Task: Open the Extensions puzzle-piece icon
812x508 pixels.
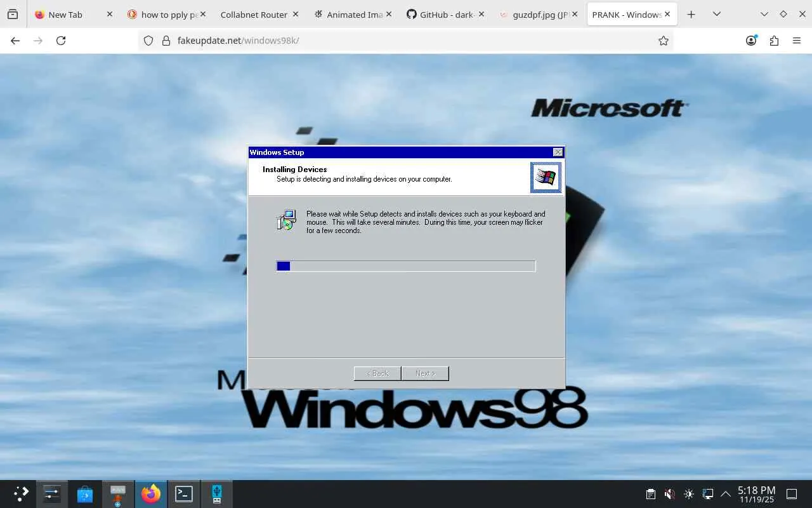Action: tap(774, 41)
